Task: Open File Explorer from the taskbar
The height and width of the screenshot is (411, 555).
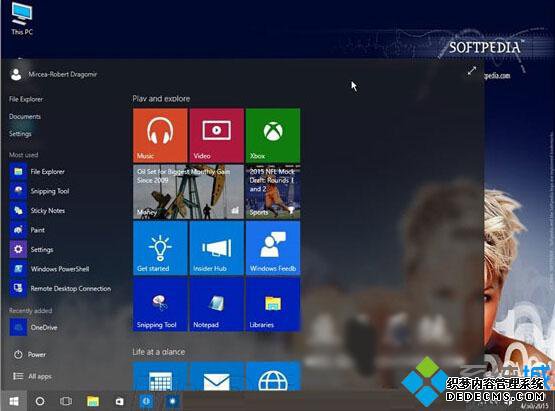Action: (93, 401)
